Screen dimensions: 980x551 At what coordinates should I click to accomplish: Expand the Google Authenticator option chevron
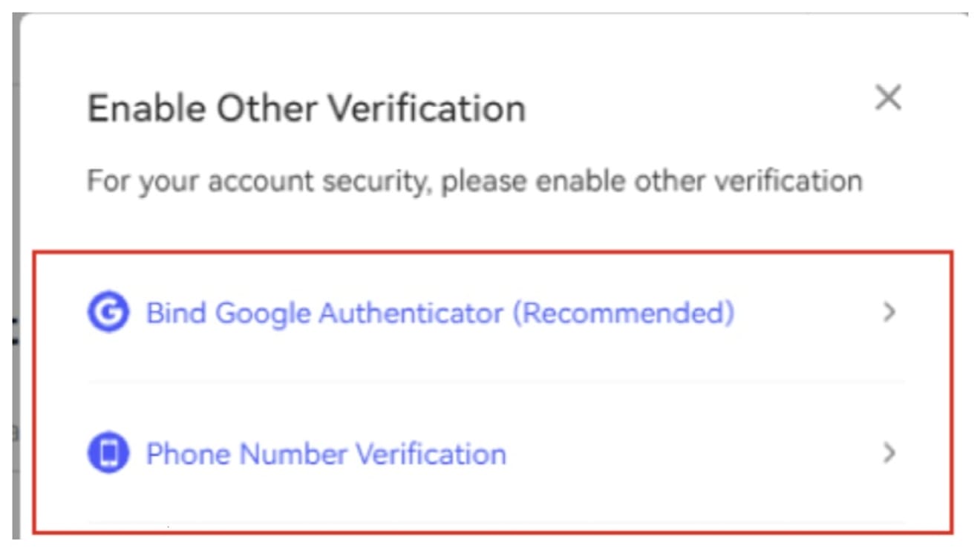889,313
